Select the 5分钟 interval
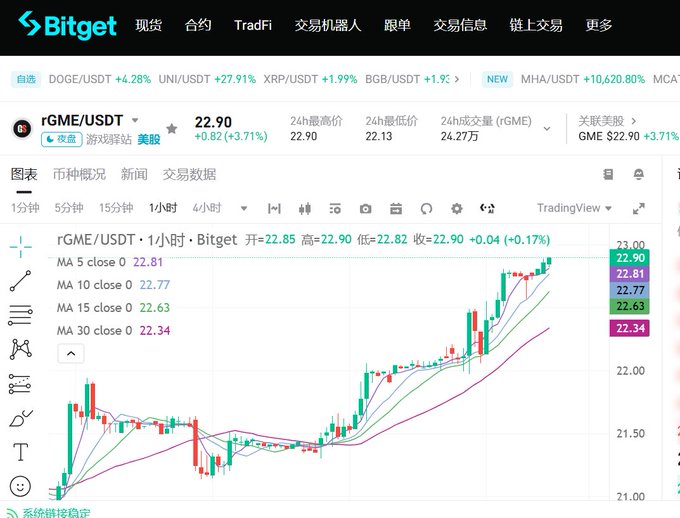 pyautogui.click(x=69, y=208)
